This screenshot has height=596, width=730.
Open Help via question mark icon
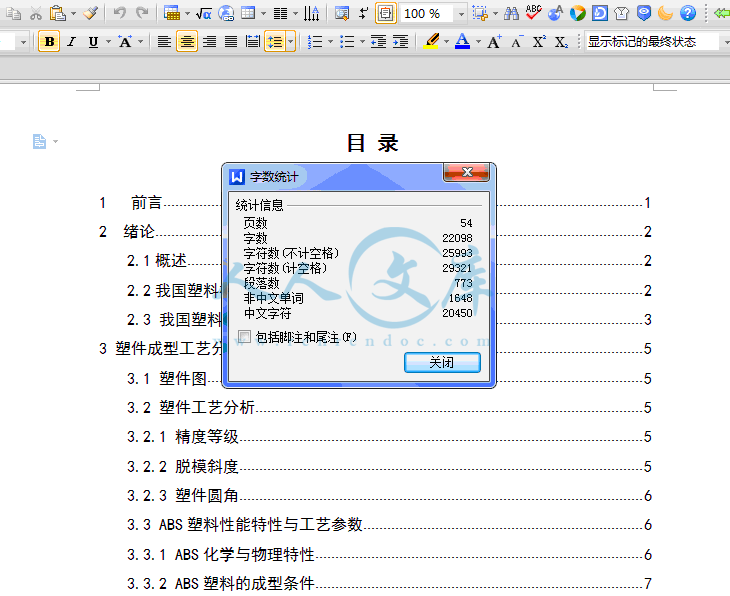point(688,13)
